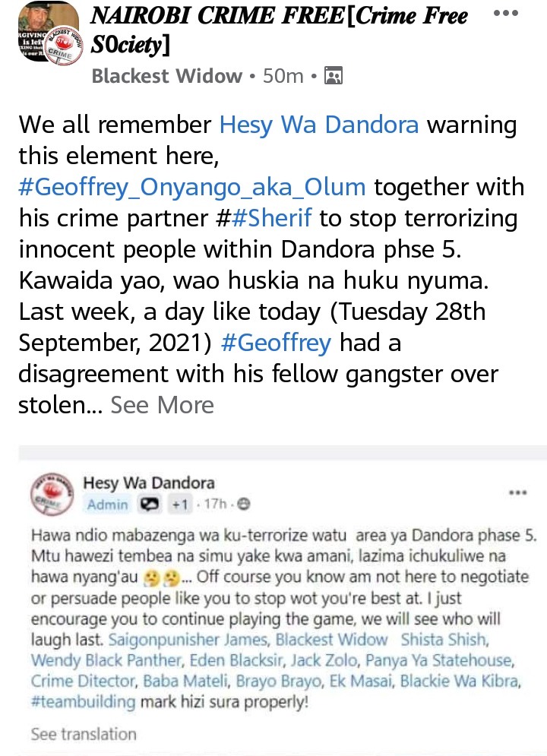Click Hesy Wa Dandora's round avatar
547x756 pixels.
pos(52,493)
